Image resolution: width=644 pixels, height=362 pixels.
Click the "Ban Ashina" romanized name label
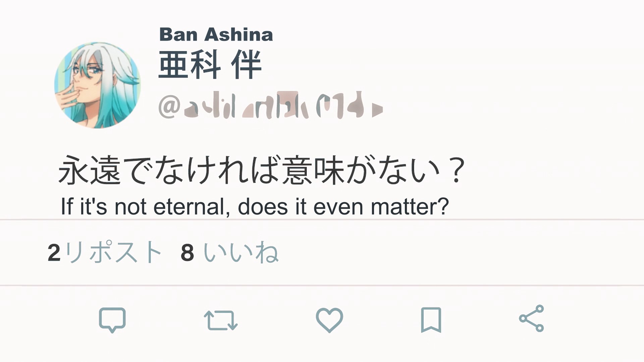pyautogui.click(x=216, y=35)
